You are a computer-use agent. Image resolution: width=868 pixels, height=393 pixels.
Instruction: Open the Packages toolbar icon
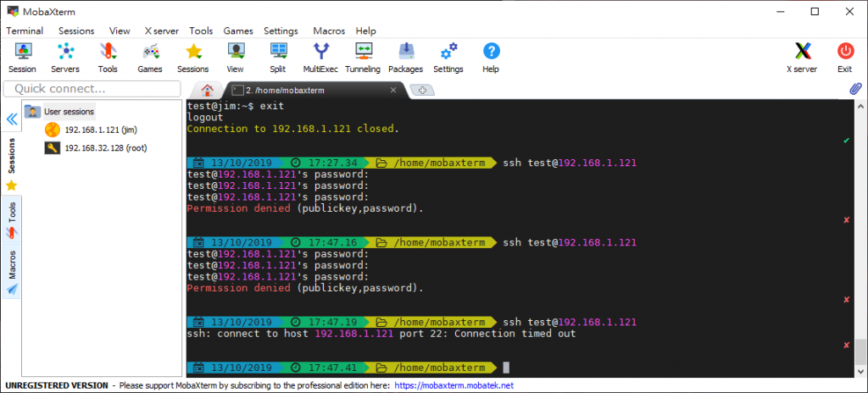point(406,58)
